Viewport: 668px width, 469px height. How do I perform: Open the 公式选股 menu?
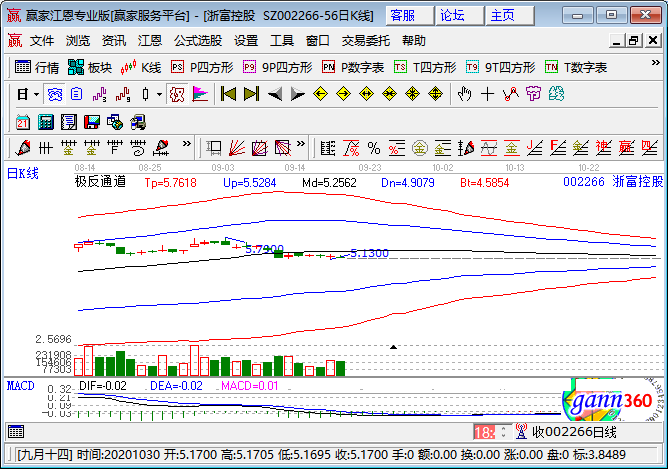(198, 41)
